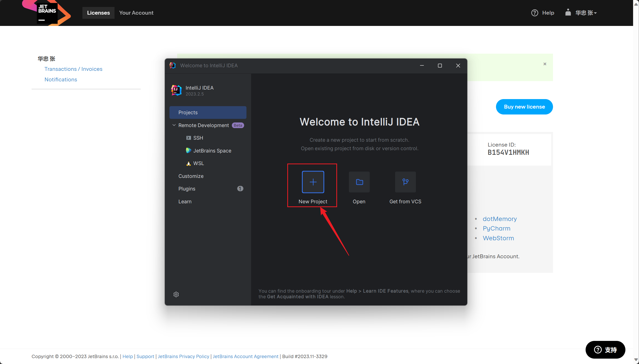Select the Licenses tab

98,13
